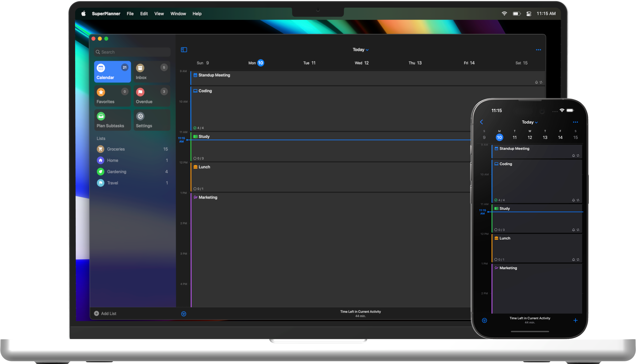Click the three-dot overflow menu top right

click(x=538, y=50)
